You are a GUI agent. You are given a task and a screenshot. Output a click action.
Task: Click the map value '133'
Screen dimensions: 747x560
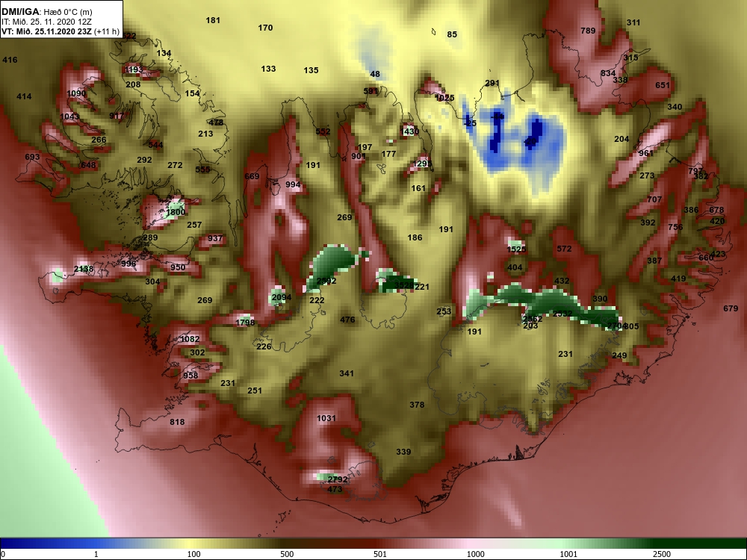pyautogui.click(x=269, y=69)
